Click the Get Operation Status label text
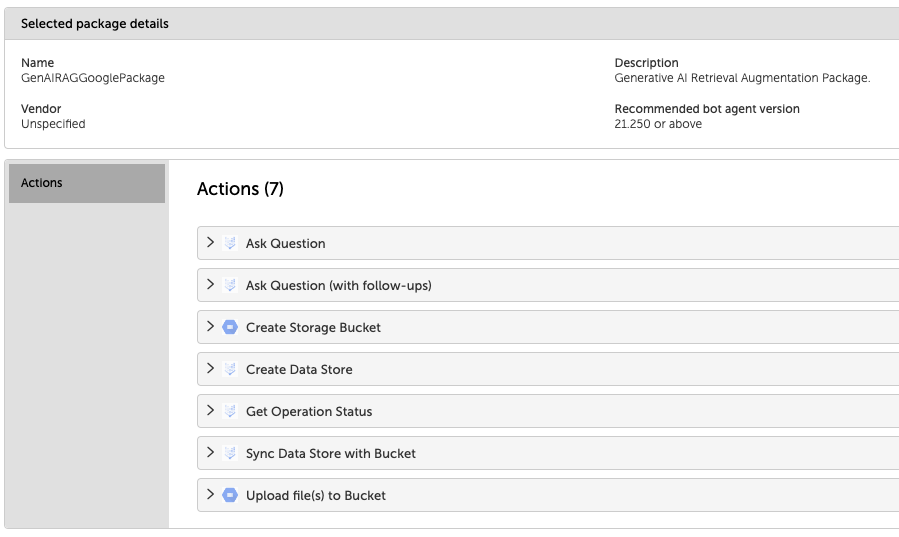 tap(309, 412)
